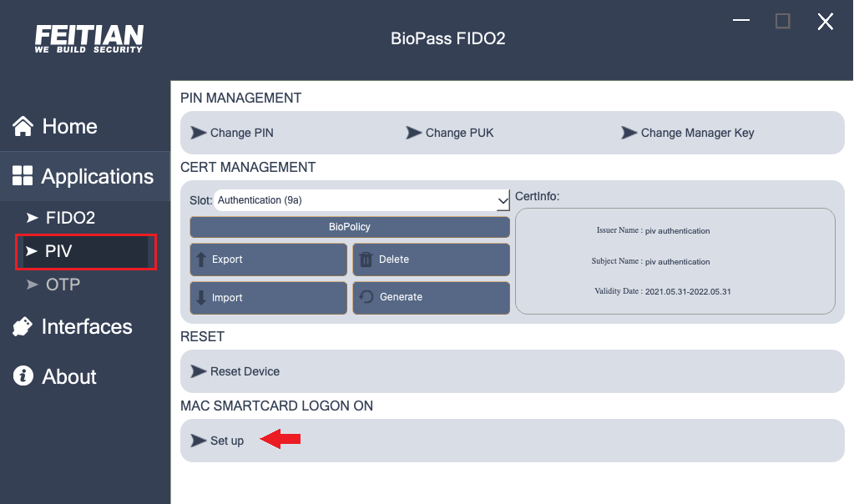This screenshot has width=854, height=504.
Task: Import a certificate
Action: [268, 298]
